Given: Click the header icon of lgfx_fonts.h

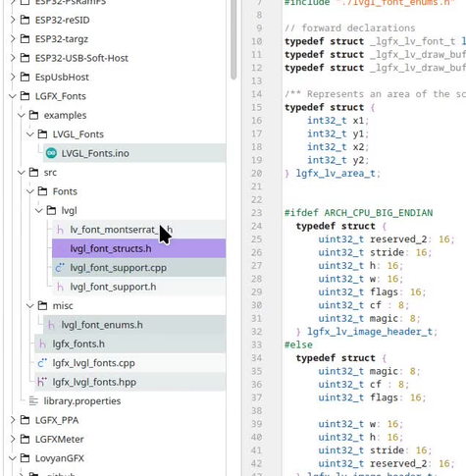Looking at the screenshot, I should 42,344.
